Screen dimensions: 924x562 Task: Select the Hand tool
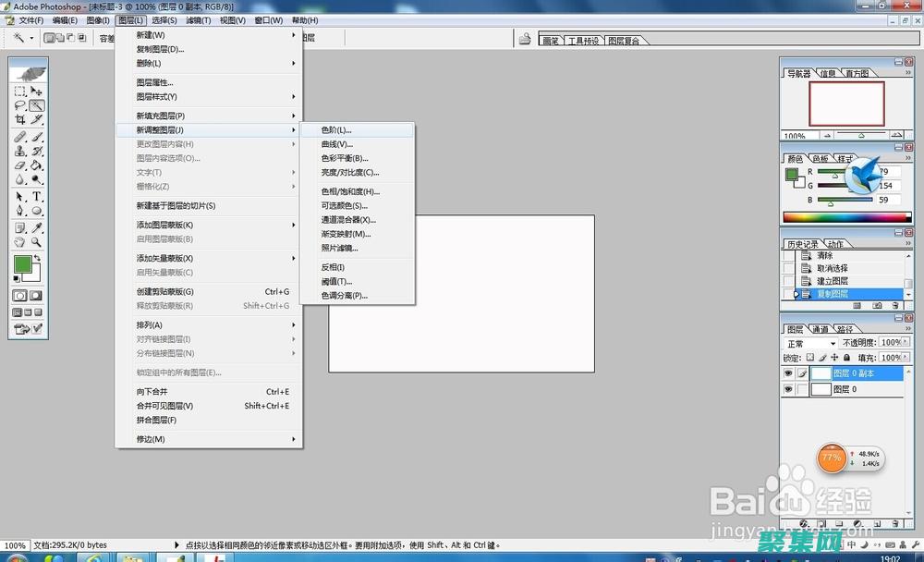click(x=20, y=242)
